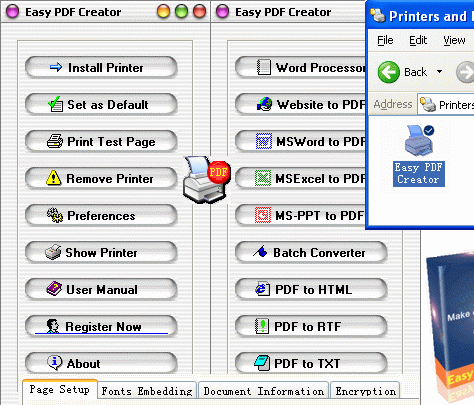Click the Remove Printer button
This screenshot has width=474, height=405.
(101, 179)
